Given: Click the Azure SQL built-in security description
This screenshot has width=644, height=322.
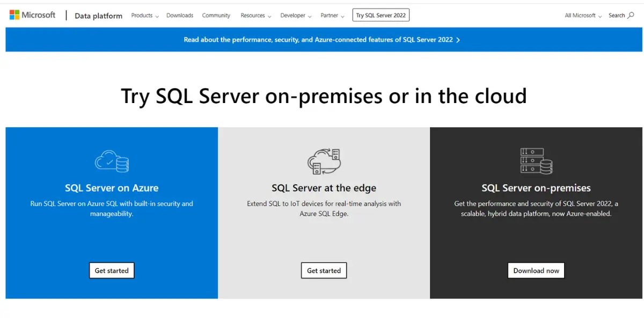Looking at the screenshot, I should (112, 209).
